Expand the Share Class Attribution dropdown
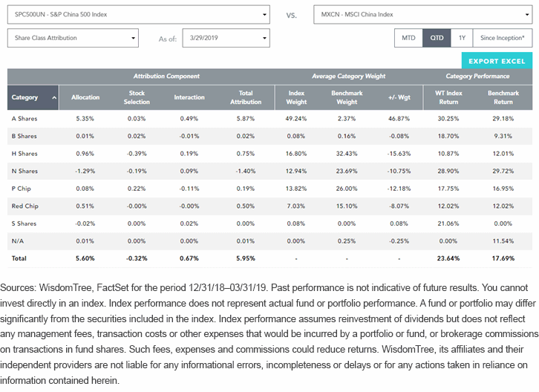 point(73,38)
